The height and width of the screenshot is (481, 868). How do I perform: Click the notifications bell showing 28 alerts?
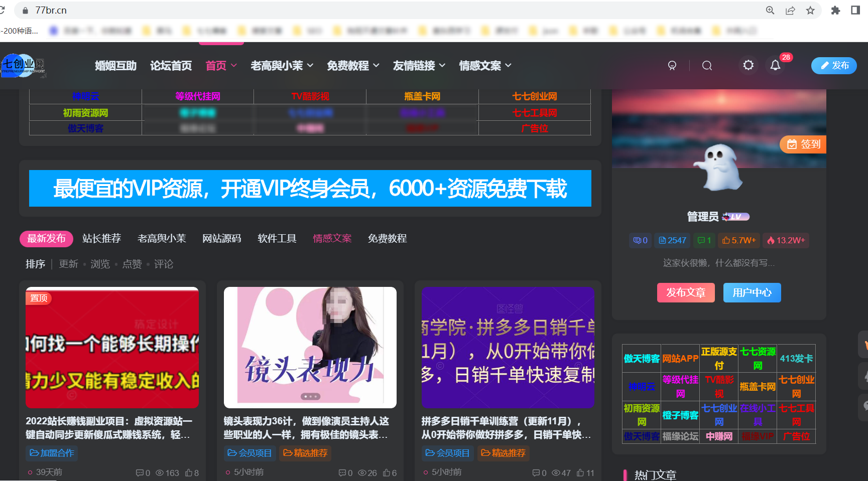(x=775, y=65)
